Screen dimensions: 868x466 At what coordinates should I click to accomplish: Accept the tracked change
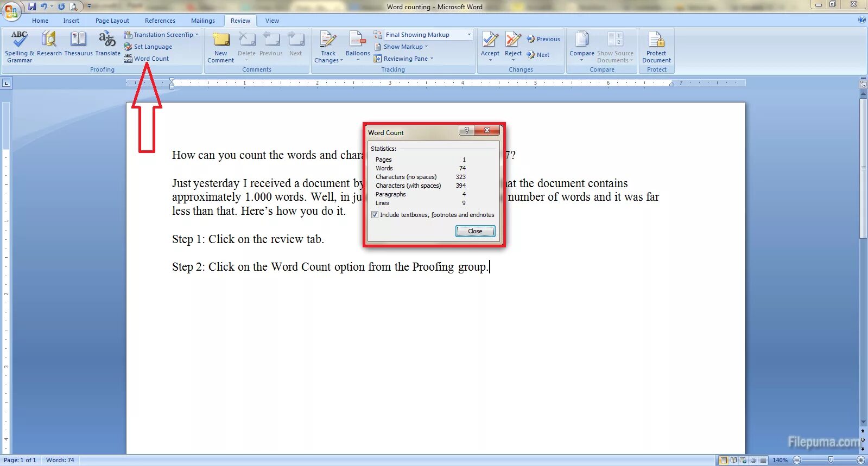coord(490,47)
